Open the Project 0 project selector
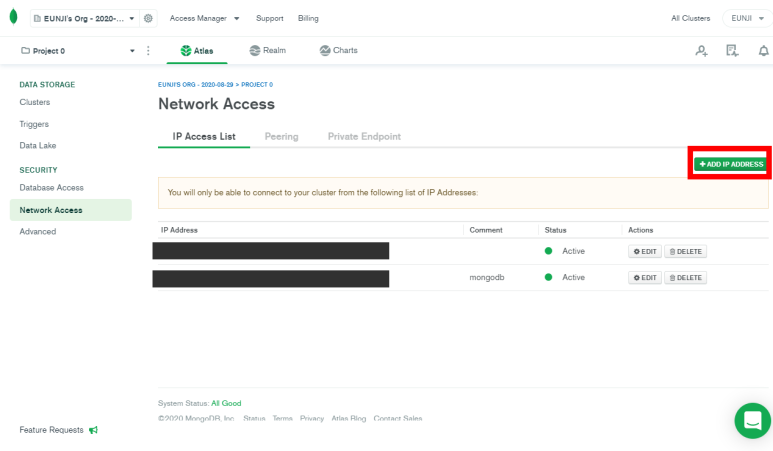This screenshot has height=451, width=773. pos(78,51)
